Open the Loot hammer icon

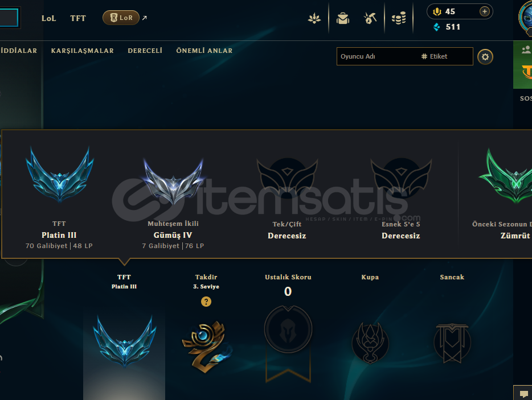(370, 18)
